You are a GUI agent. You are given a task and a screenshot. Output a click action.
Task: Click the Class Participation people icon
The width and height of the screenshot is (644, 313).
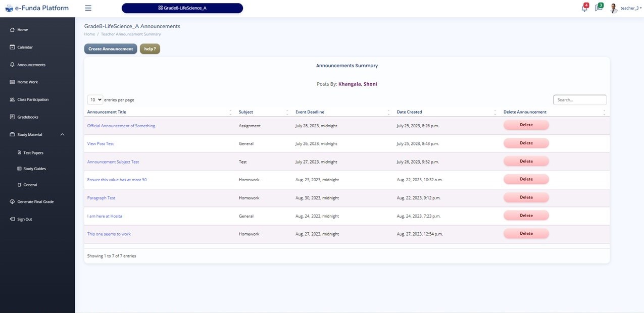pyautogui.click(x=12, y=99)
